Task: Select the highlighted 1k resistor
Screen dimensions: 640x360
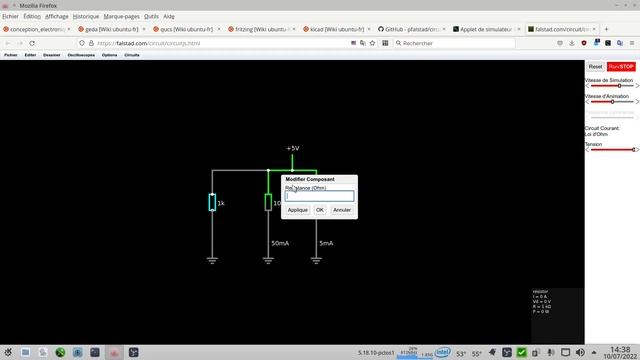Action: (212, 202)
